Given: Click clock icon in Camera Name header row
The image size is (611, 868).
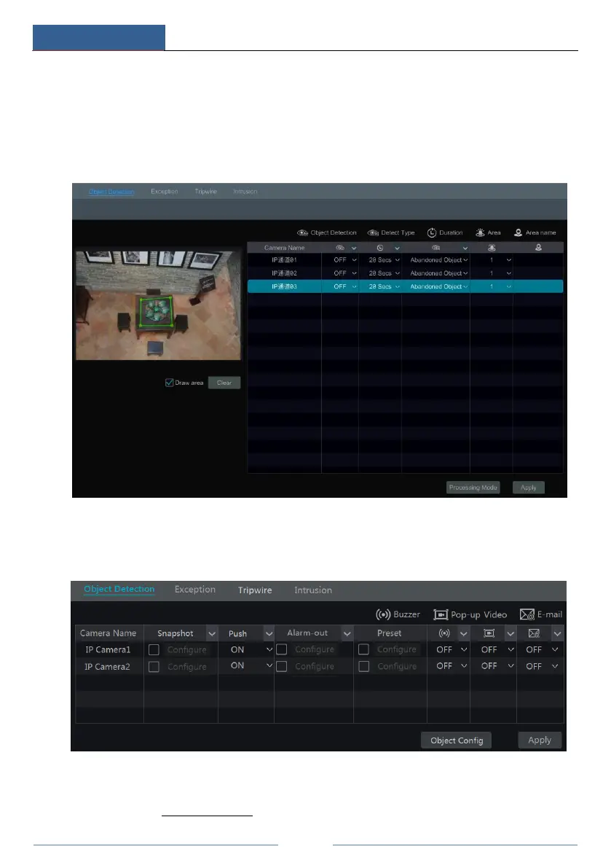Looking at the screenshot, I should (x=380, y=248).
